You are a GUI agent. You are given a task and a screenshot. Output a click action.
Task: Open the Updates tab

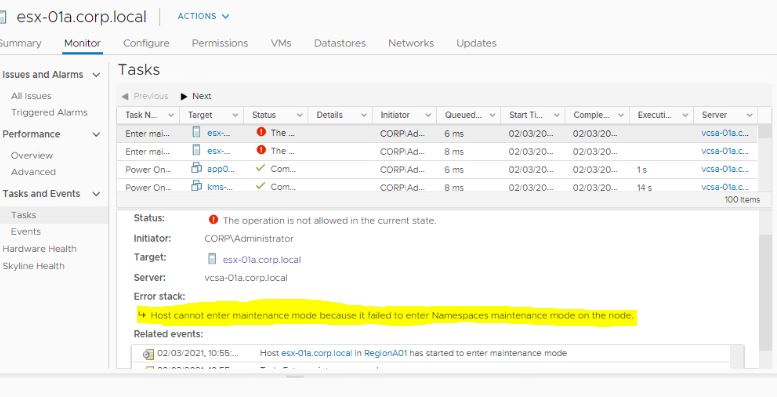[x=476, y=43]
